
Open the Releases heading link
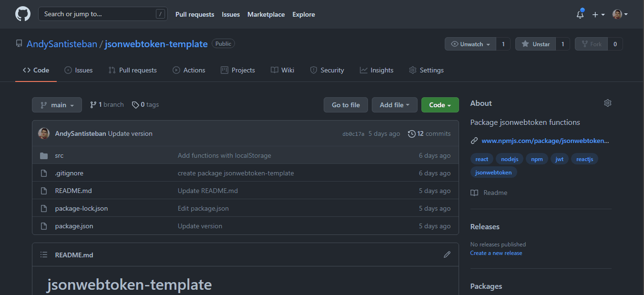coord(485,227)
